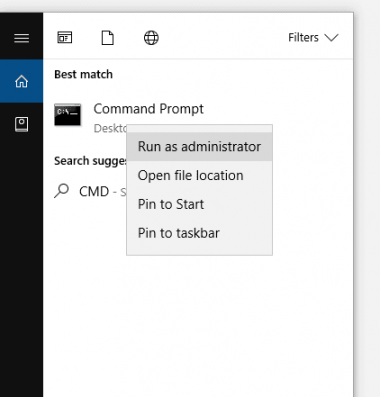Expand the Filters dropdown

tap(313, 37)
